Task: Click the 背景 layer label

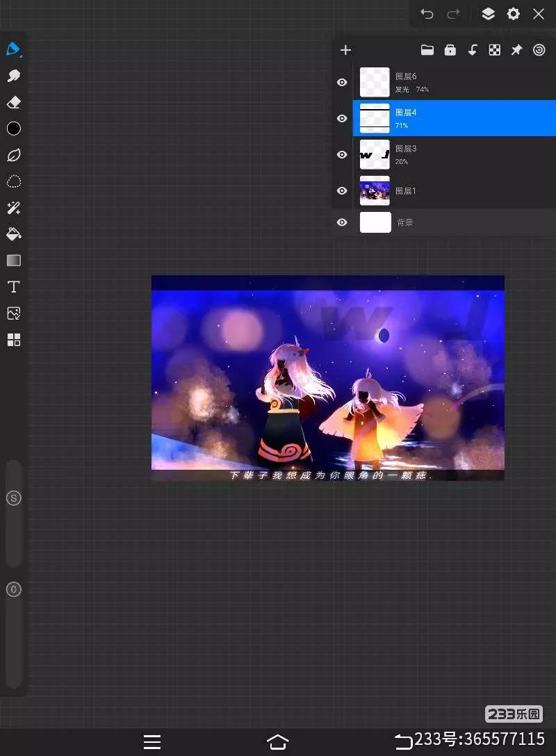Action: (404, 222)
